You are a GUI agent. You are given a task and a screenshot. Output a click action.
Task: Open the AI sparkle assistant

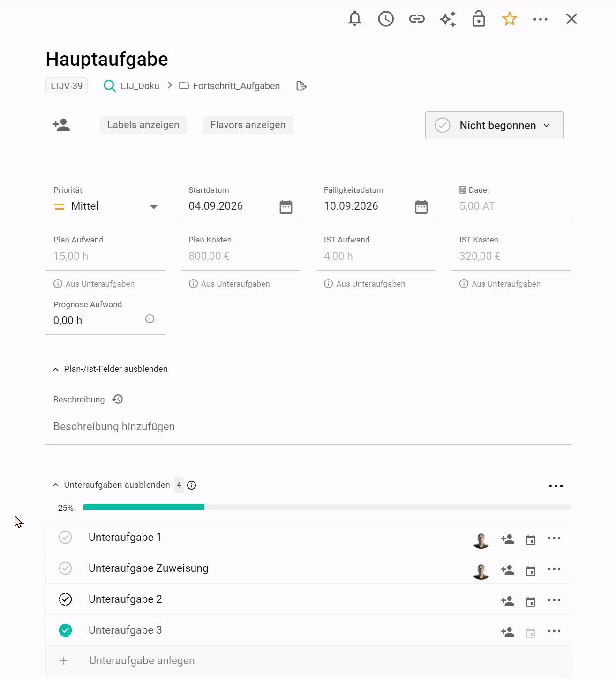click(x=448, y=19)
